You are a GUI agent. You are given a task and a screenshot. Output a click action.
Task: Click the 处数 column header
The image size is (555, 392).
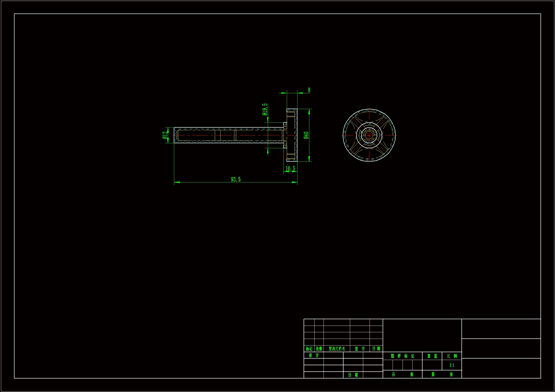click(319, 349)
